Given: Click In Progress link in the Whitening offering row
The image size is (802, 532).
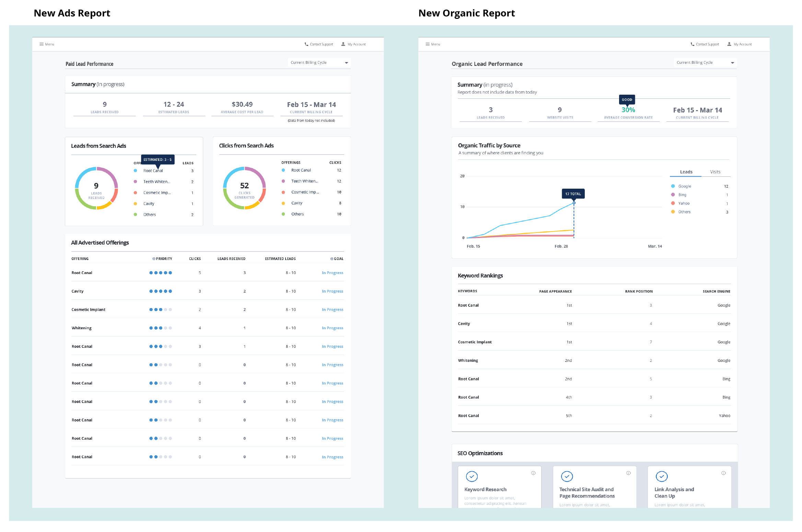Looking at the screenshot, I should 333,328.
